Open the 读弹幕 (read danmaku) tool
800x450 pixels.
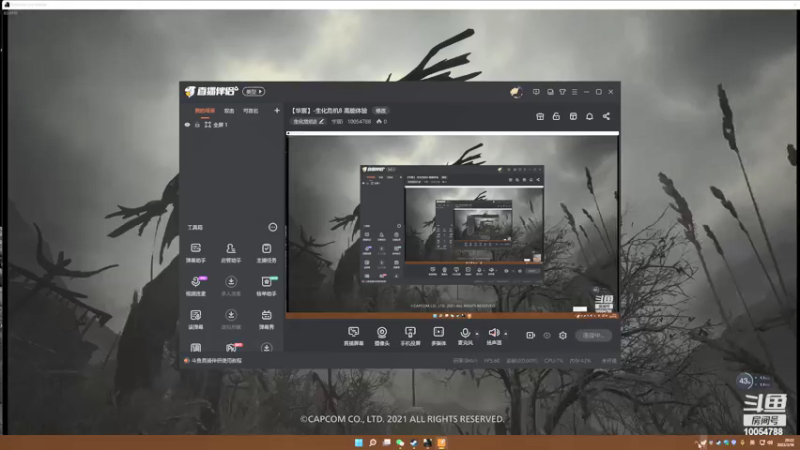(195, 319)
